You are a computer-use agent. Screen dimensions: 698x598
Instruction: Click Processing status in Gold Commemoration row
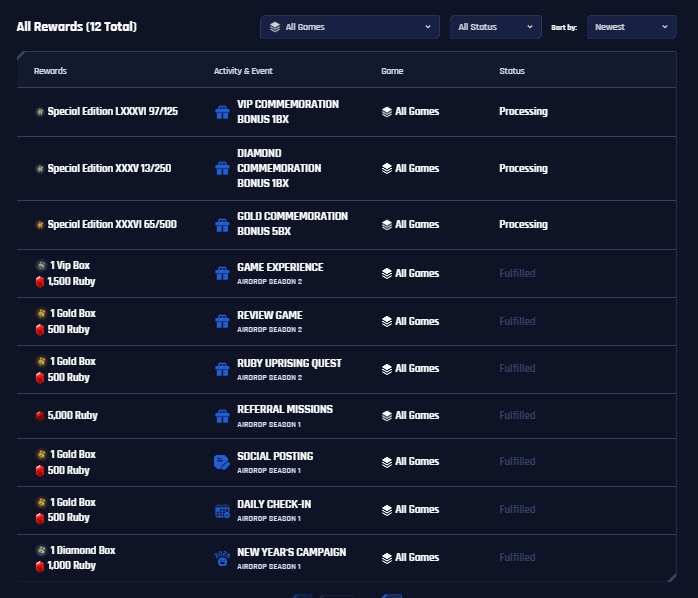pos(524,224)
